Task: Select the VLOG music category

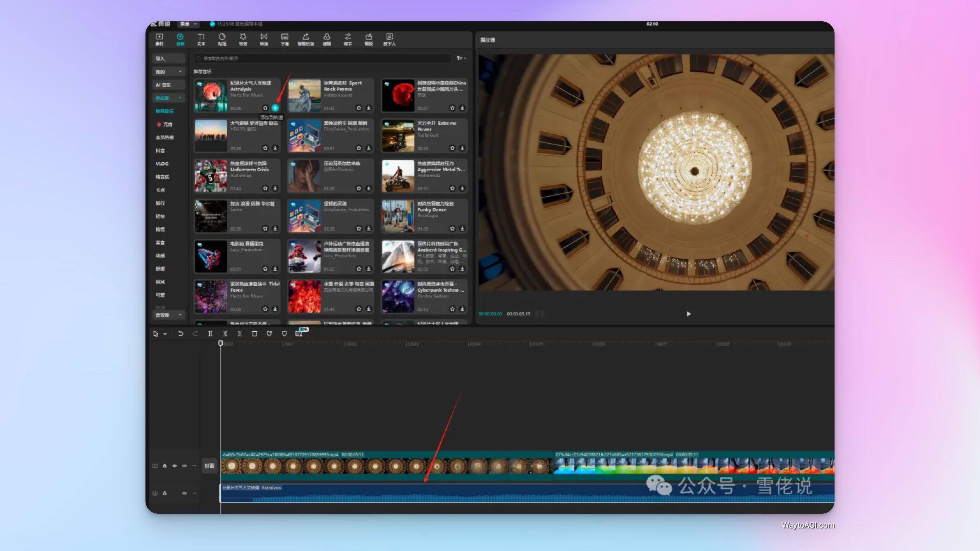Action: (x=162, y=164)
